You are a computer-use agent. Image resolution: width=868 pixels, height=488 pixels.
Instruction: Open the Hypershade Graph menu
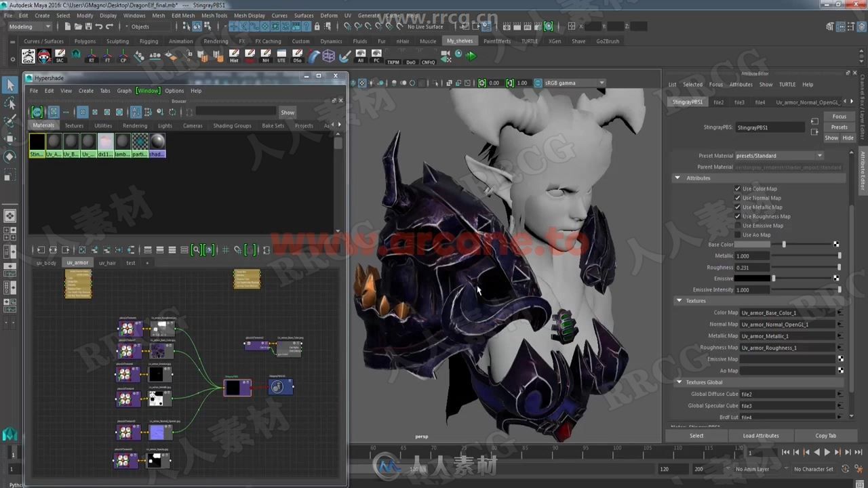tap(124, 91)
